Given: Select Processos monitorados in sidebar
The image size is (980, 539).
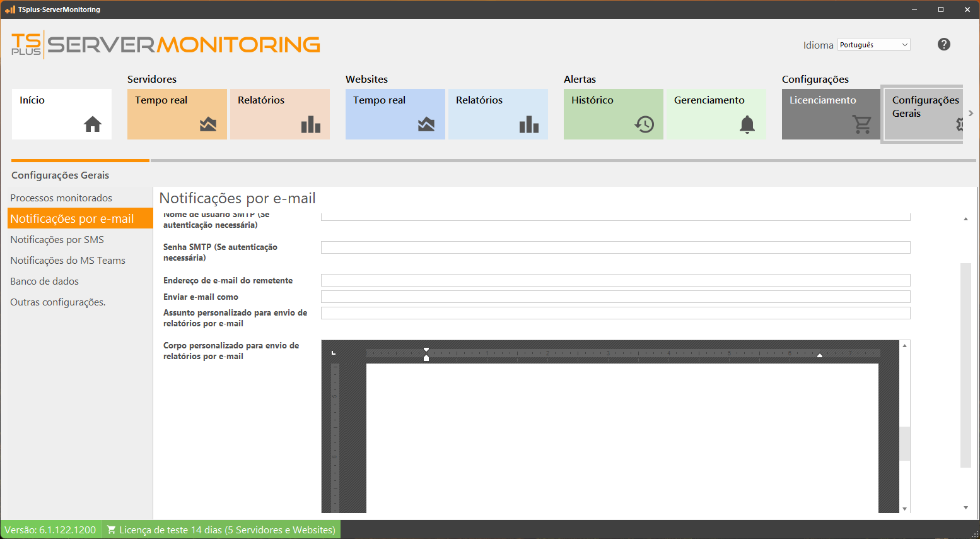Looking at the screenshot, I should pos(61,198).
